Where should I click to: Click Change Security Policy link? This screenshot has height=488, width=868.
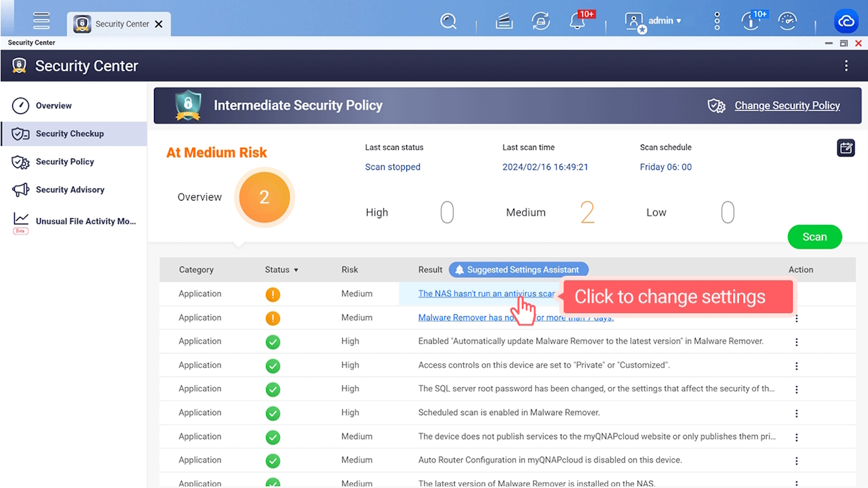(787, 106)
